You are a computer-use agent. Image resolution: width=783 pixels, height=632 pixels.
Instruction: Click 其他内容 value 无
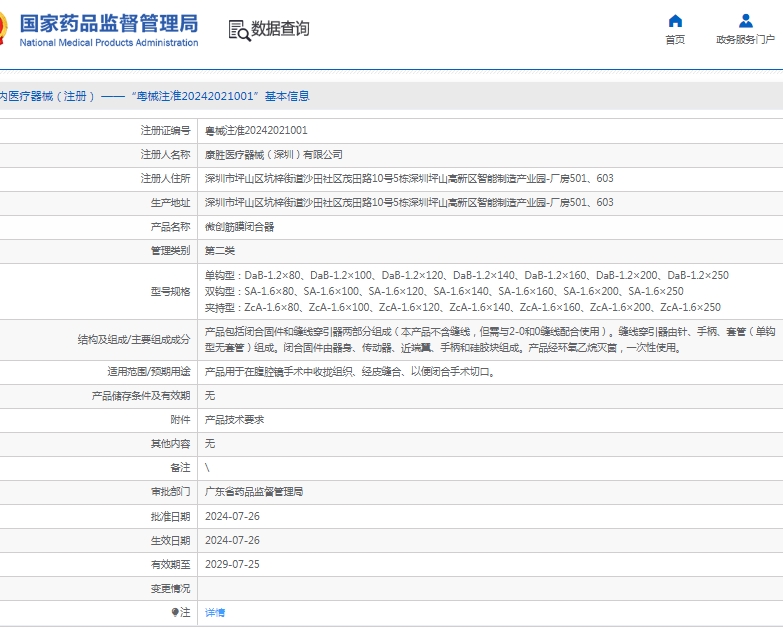[x=210, y=444]
